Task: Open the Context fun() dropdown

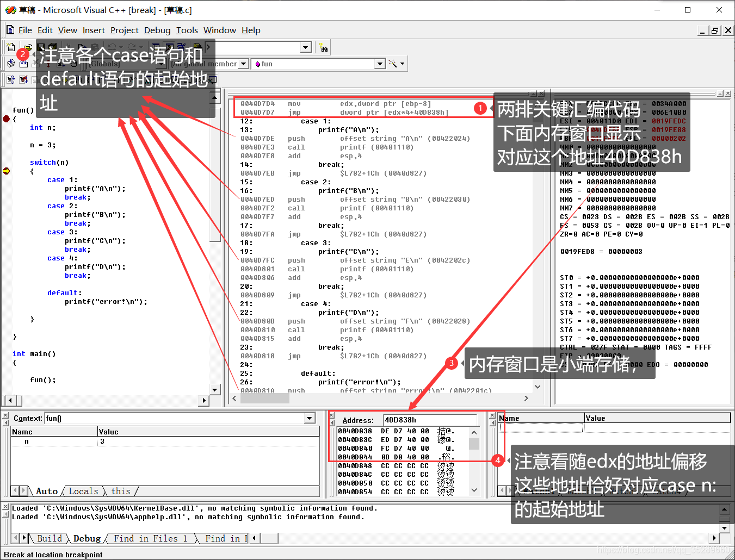Action: click(310, 418)
